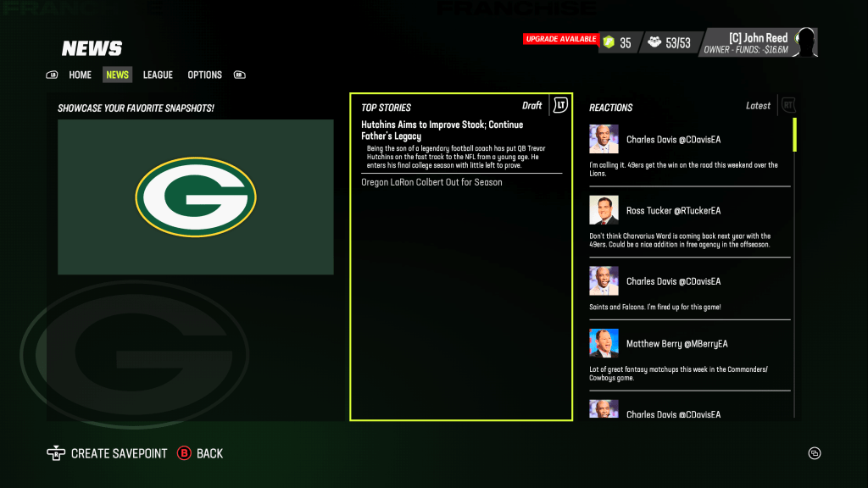This screenshot has height=488, width=868.
Task: Click the RT trigger icon in Reactions
Action: [787, 105]
